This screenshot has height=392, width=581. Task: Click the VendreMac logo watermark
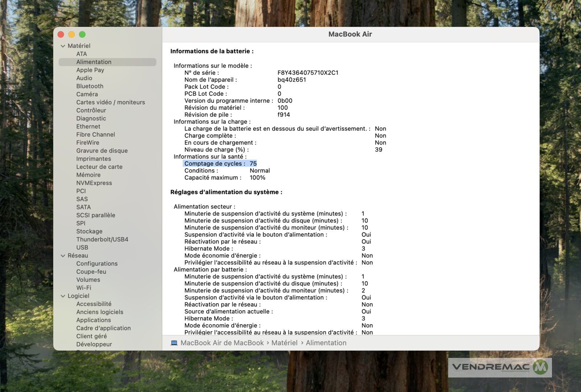click(x=500, y=367)
